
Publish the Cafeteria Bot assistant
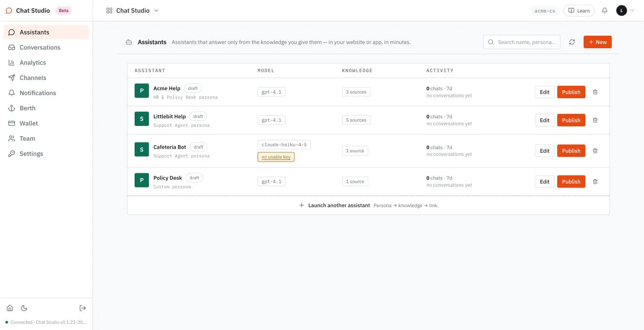pyautogui.click(x=571, y=151)
